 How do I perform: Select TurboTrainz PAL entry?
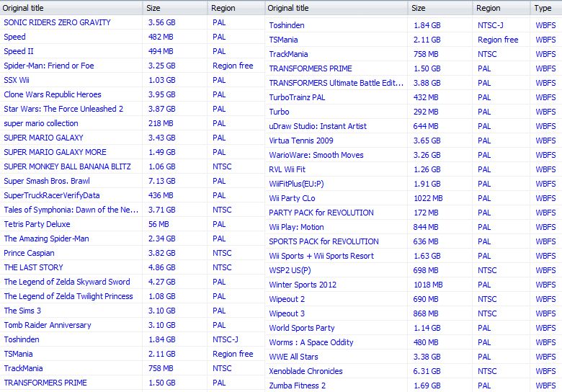[x=297, y=97]
